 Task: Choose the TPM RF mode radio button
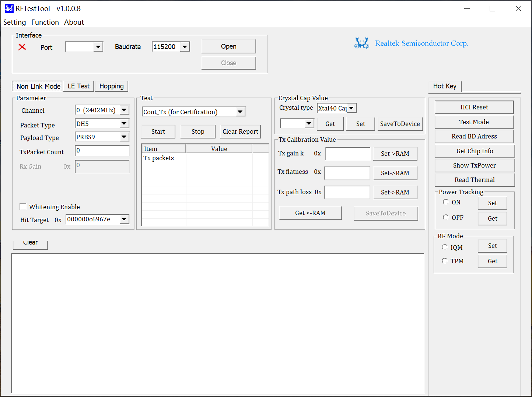pos(444,261)
